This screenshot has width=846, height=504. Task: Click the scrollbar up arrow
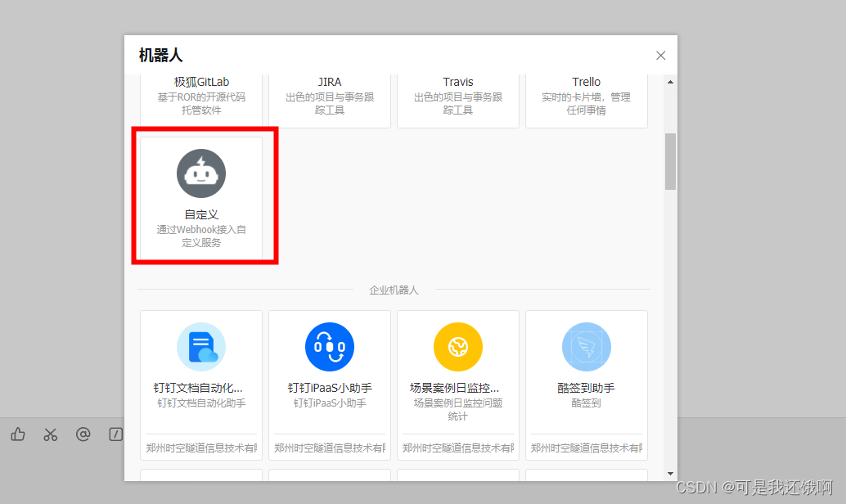tap(670, 82)
